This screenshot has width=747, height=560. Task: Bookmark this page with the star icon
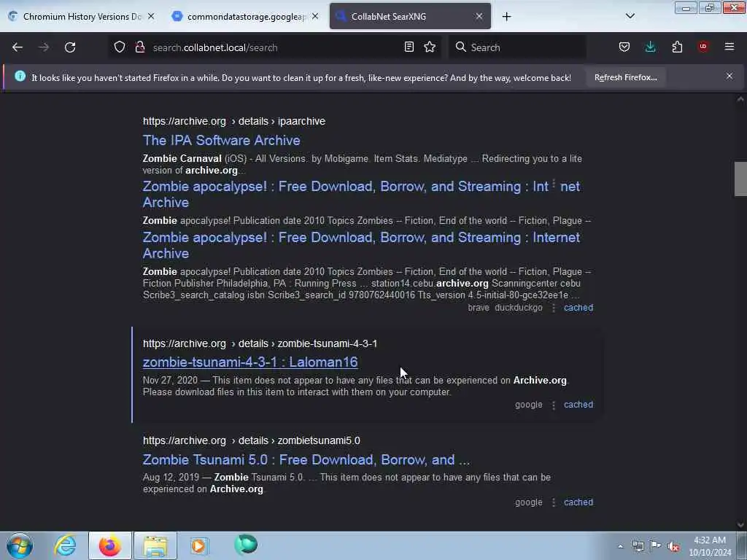pos(430,47)
